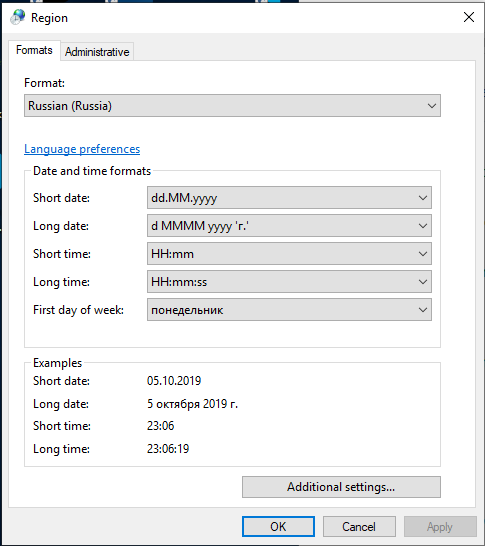The image size is (485, 546).
Task: Click the Date and time formats group label
Action: [x=92, y=171]
